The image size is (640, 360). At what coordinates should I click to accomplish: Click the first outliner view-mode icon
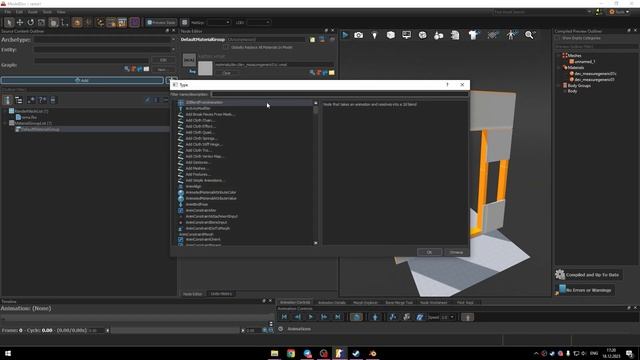(x=7, y=100)
